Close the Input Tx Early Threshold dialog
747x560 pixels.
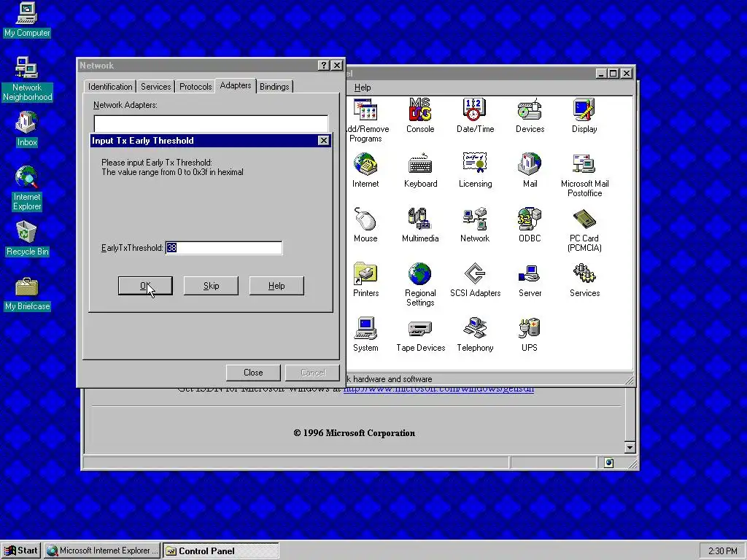pyautogui.click(x=323, y=141)
